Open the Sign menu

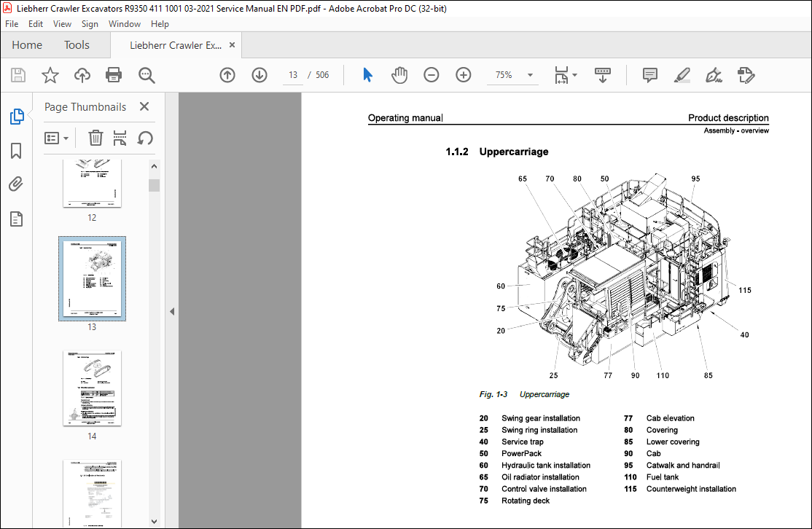point(90,24)
